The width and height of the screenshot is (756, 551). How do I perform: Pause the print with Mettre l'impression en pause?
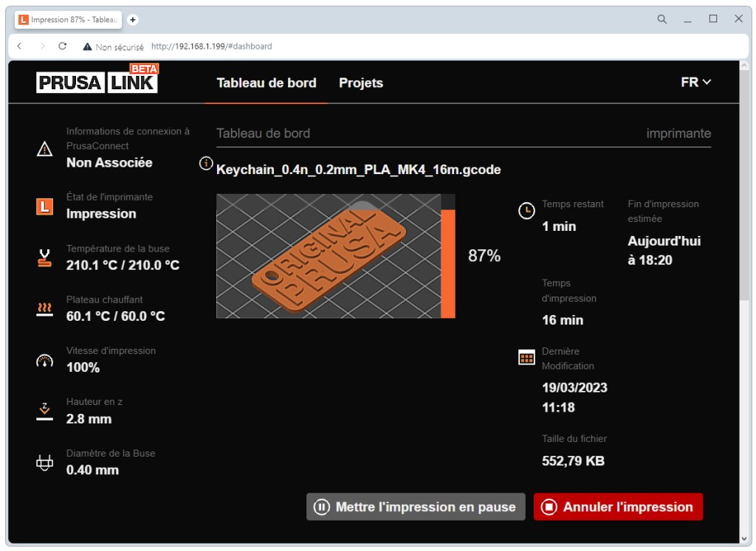coord(416,507)
